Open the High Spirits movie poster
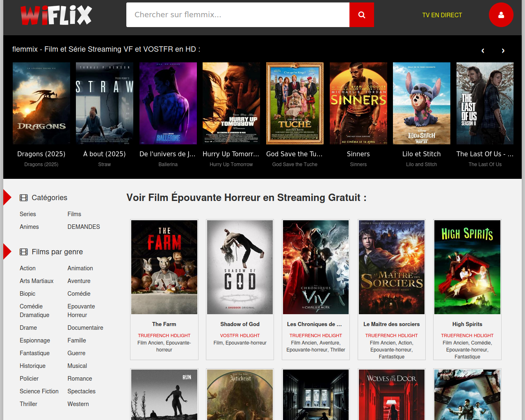The image size is (525, 420). click(468, 267)
